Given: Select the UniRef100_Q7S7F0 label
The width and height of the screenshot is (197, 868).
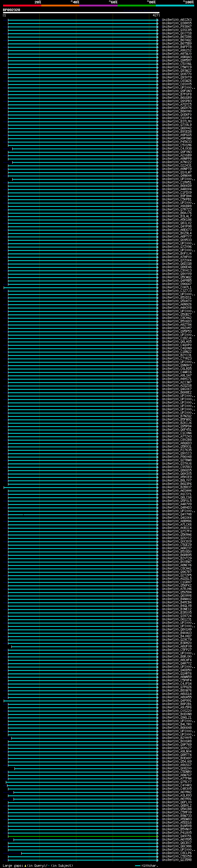Looking at the screenshot, I should 177,531.
